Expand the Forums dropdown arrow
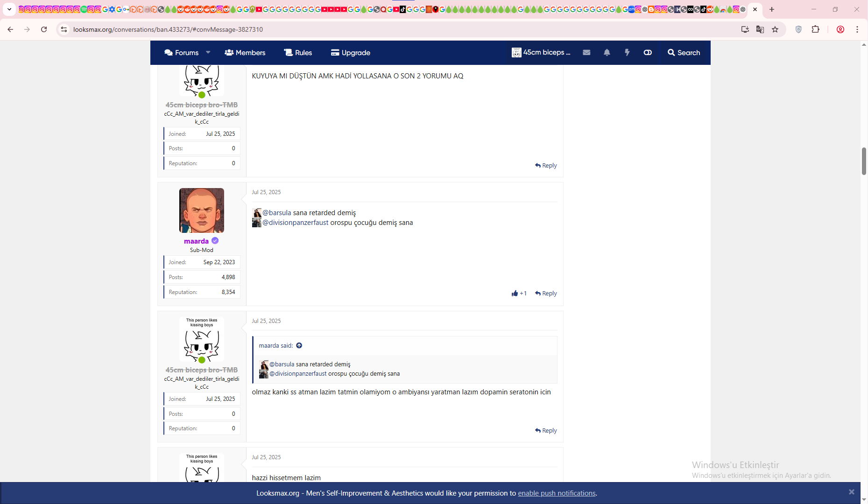The height and width of the screenshot is (504, 868). click(x=208, y=52)
